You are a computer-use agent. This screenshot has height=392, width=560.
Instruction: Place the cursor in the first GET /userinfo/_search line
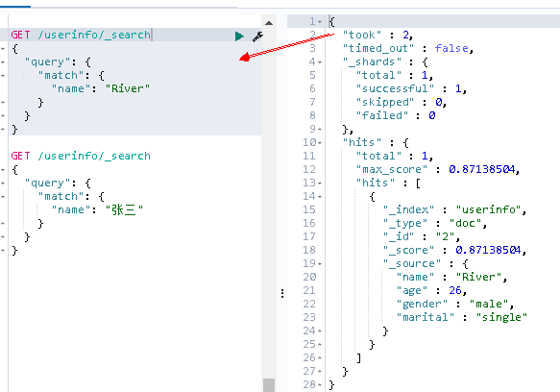pyautogui.click(x=81, y=35)
